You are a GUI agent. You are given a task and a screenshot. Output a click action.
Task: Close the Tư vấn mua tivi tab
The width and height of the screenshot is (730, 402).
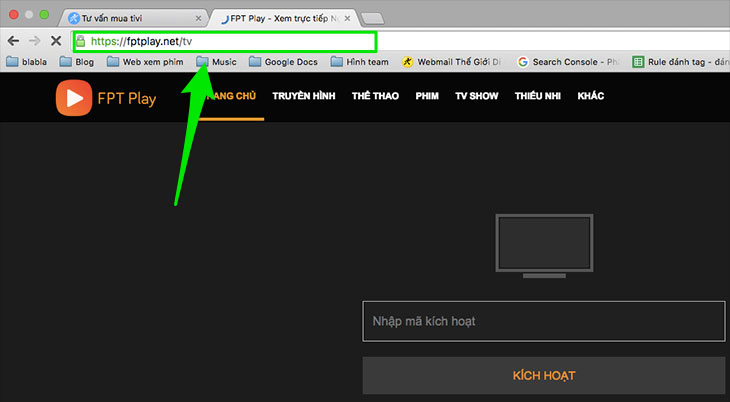pos(198,18)
